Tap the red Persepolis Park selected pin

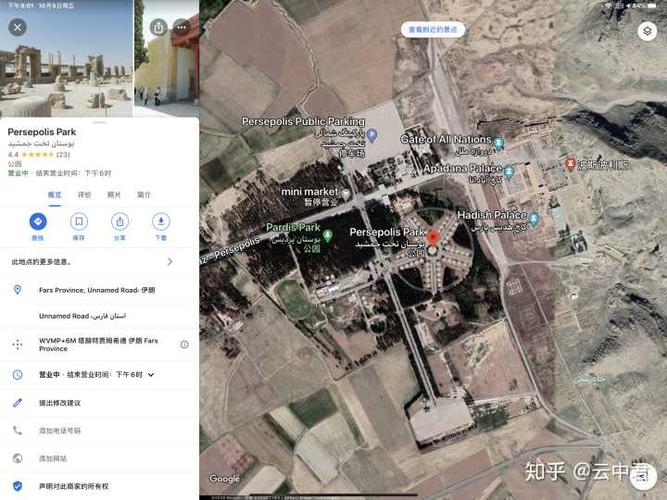click(x=432, y=237)
